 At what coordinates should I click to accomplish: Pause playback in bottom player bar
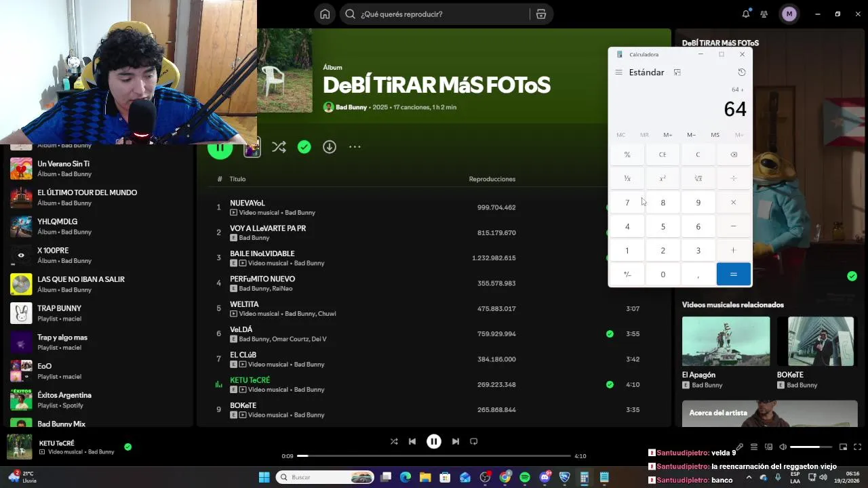coord(434,441)
